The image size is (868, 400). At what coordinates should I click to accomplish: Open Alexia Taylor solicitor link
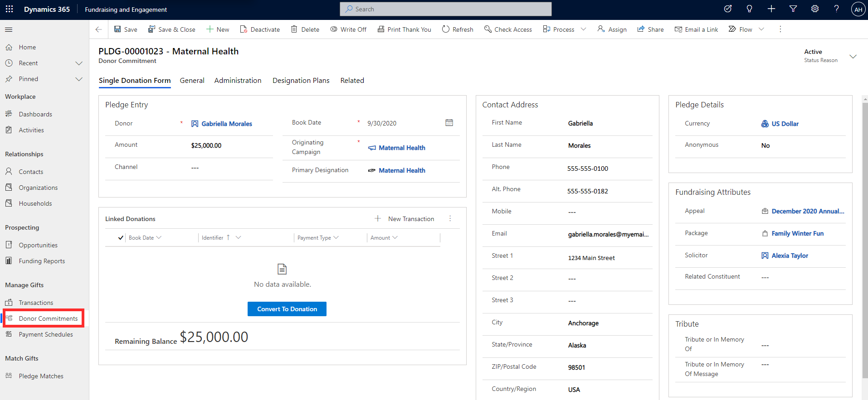(x=790, y=255)
